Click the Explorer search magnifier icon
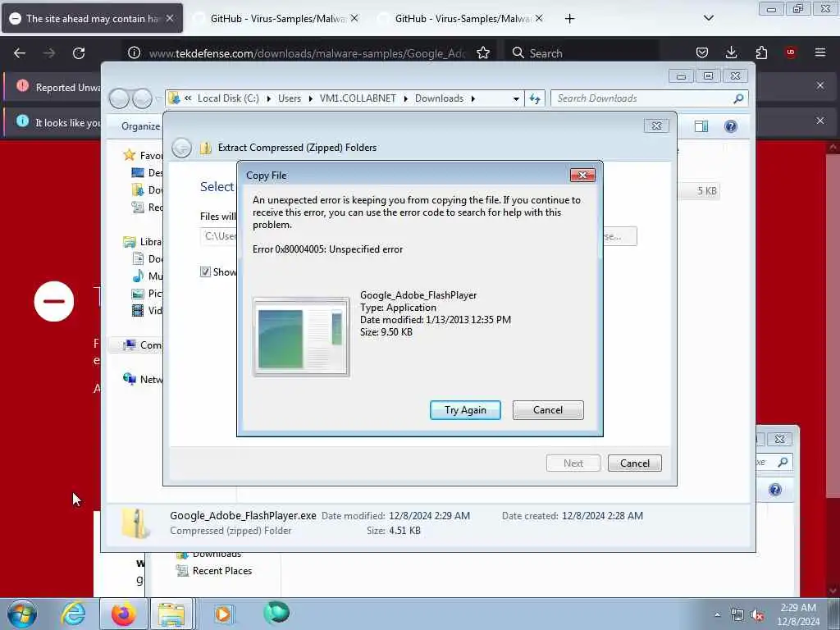The width and height of the screenshot is (840, 630). [x=739, y=98]
